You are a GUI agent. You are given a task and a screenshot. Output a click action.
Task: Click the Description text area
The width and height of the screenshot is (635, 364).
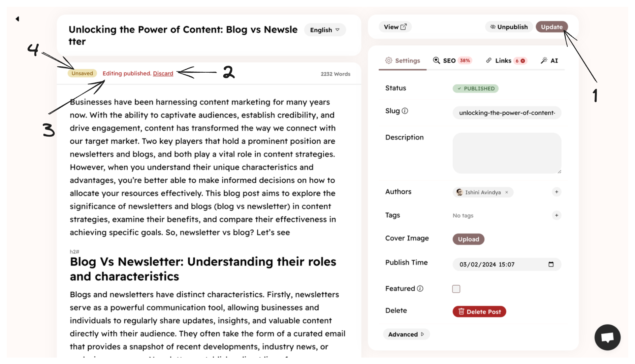[507, 153]
